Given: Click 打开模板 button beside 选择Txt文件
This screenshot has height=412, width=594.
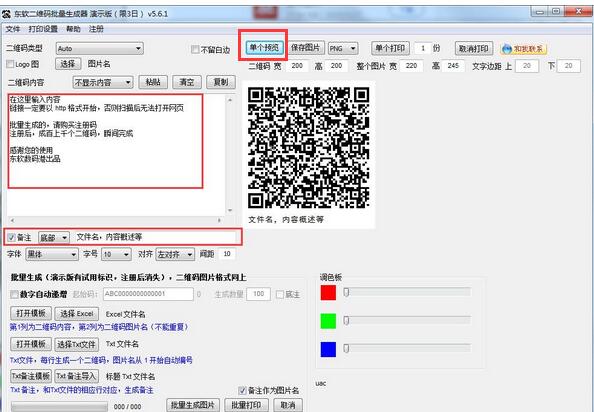Looking at the screenshot, I should click(x=31, y=344).
